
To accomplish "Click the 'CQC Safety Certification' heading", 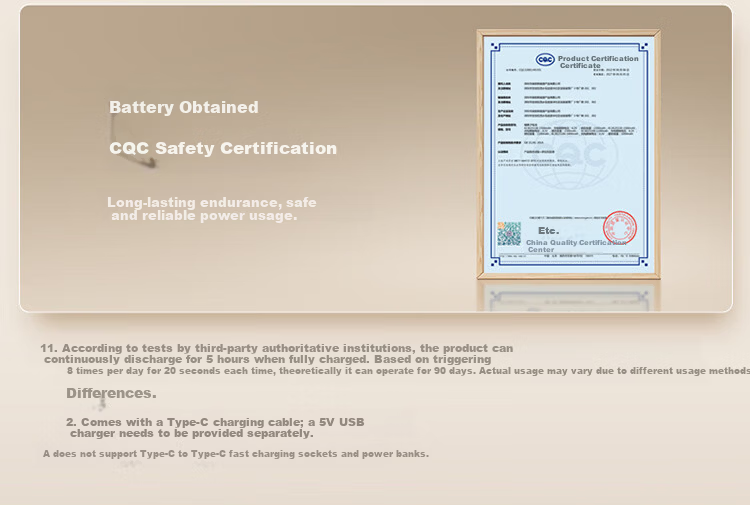I will (x=223, y=148).
